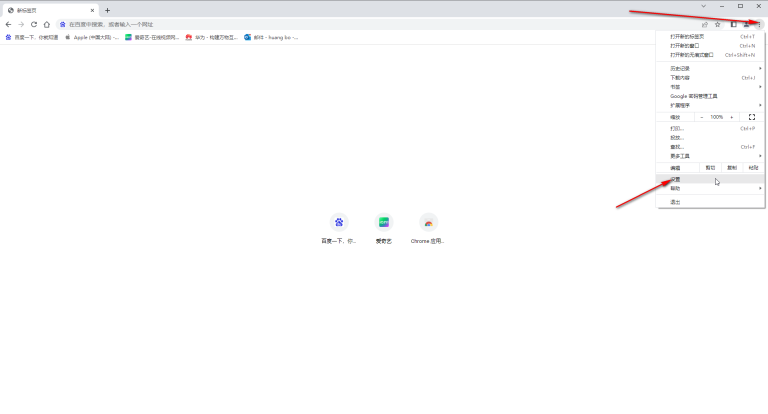Bookmark this tab with the star icon

click(718, 24)
